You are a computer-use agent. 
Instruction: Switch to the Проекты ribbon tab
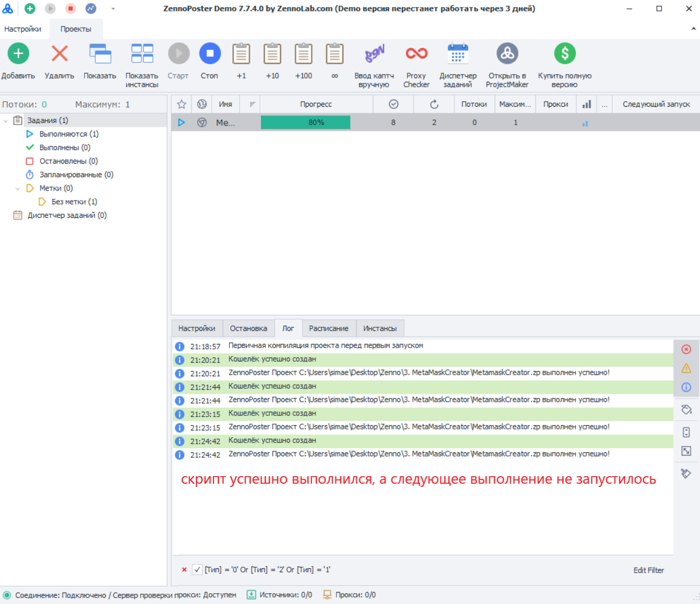[76, 29]
